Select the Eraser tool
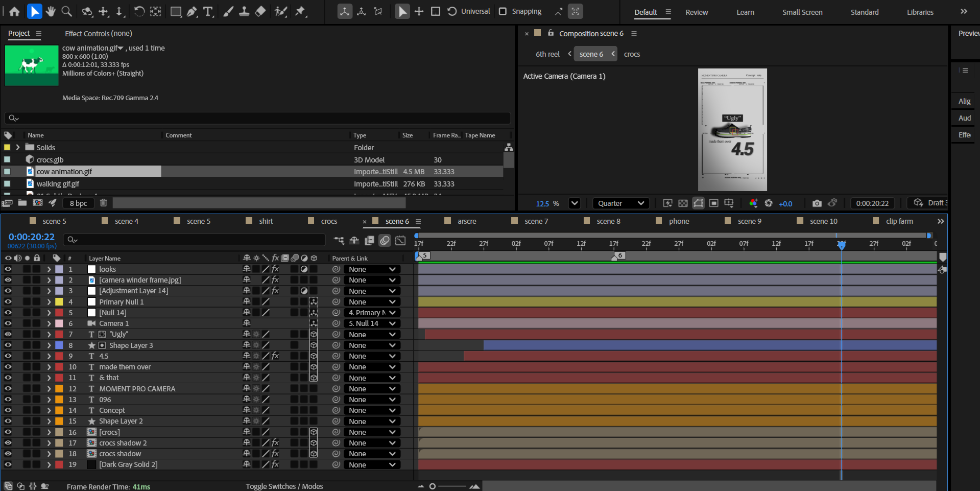980x491 pixels. (x=260, y=11)
